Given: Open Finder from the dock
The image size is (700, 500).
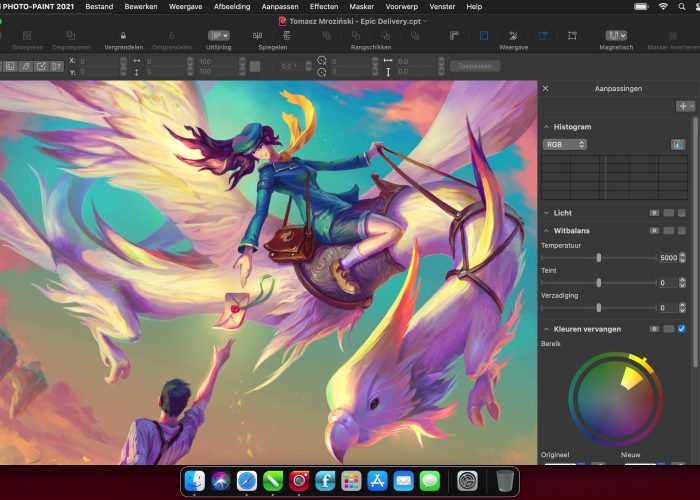Looking at the screenshot, I should [x=195, y=481].
